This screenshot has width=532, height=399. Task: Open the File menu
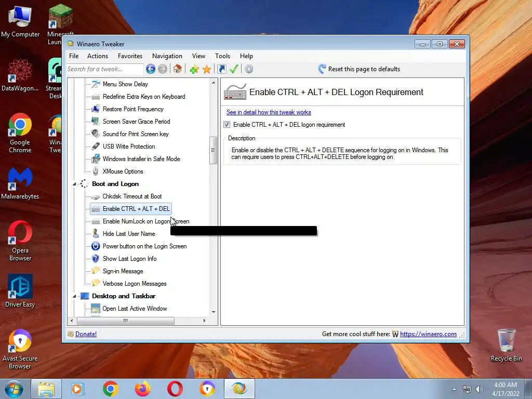(x=74, y=56)
